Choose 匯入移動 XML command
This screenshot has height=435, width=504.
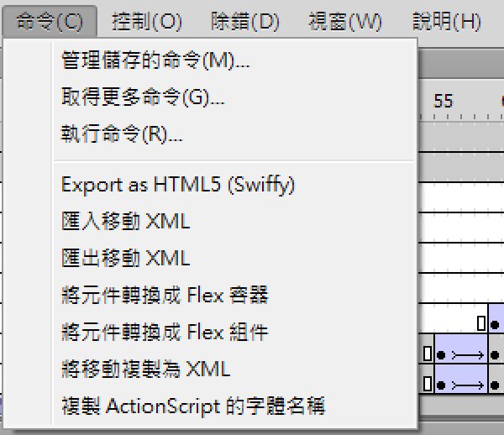(233, 222)
